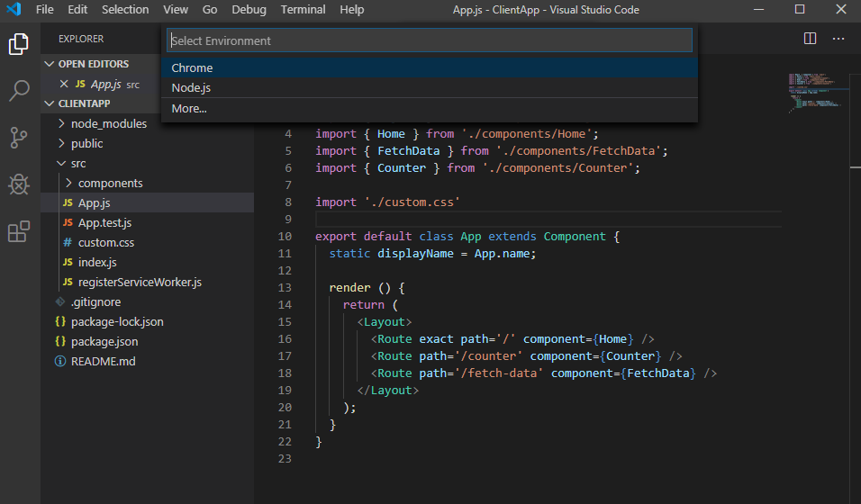Screen dimensions: 861x504
Task: Click './custom.css' import string on line 8
Action: pos(412,202)
